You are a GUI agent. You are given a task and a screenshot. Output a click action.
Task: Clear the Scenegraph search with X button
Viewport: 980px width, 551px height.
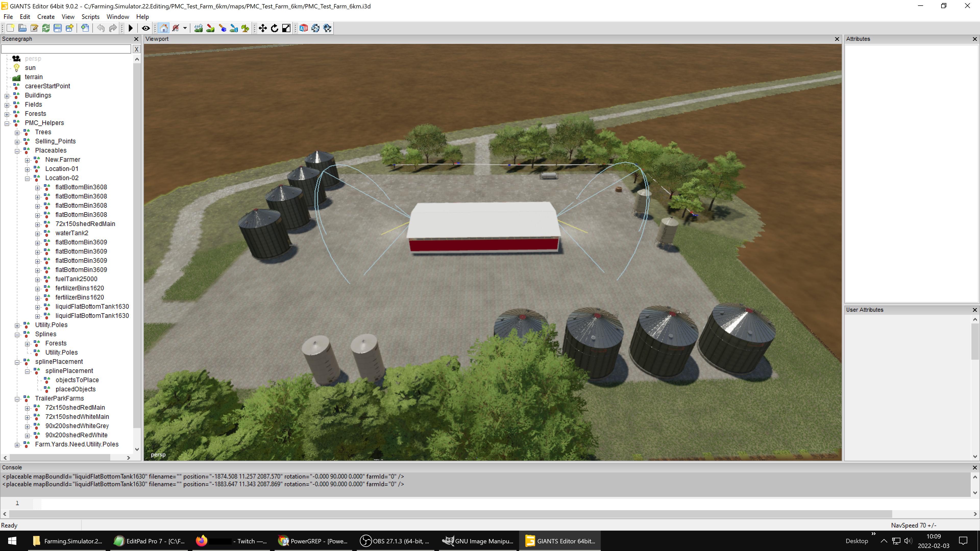click(x=136, y=49)
